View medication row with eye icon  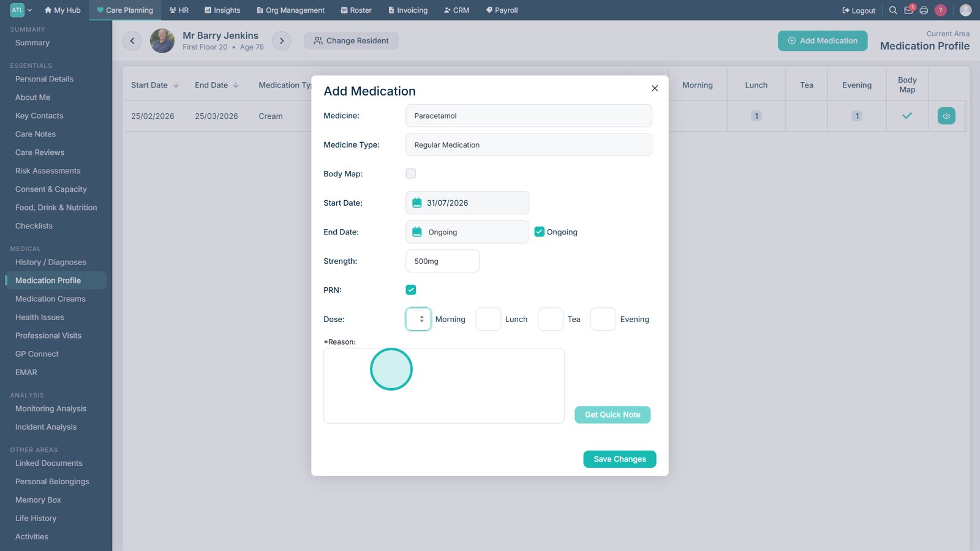946,116
